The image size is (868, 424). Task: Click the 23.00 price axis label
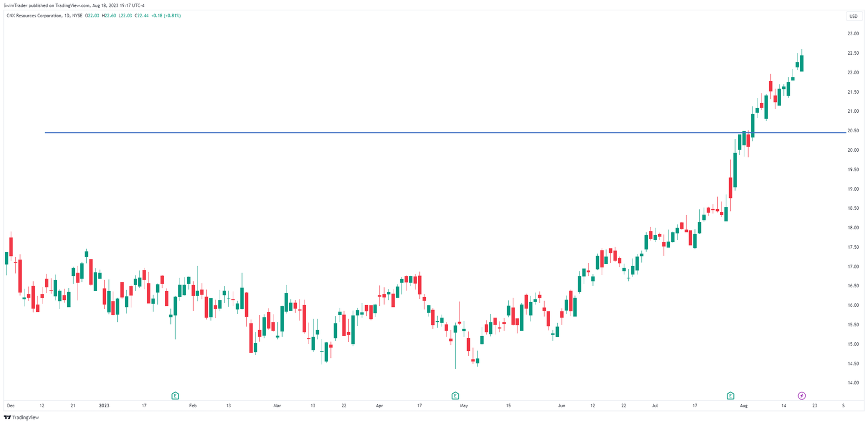click(853, 34)
